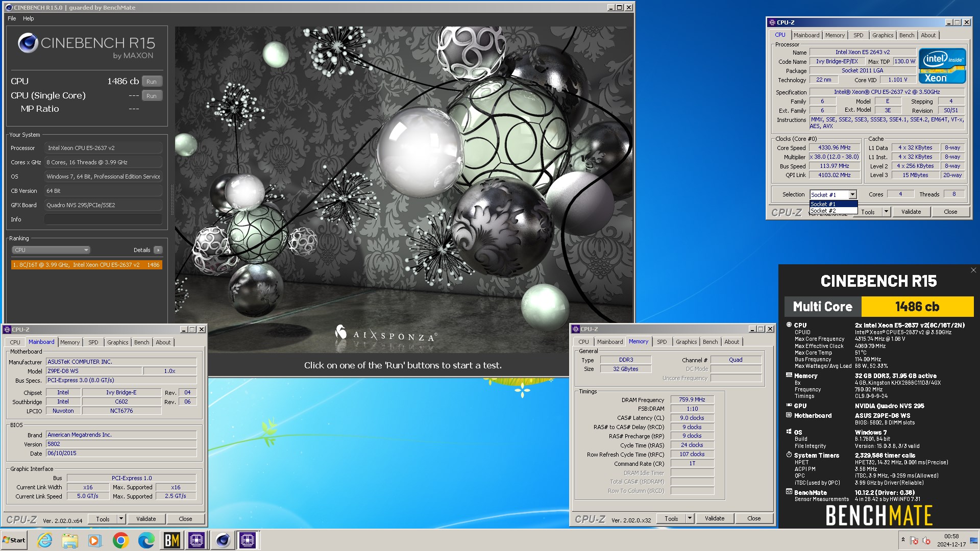This screenshot has height=551, width=980.
Task: Show hidden tray icons arrow
Action: click(x=903, y=540)
